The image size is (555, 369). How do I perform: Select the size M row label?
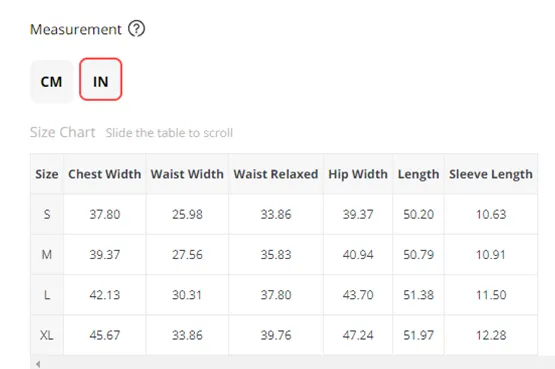[x=47, y=255]
